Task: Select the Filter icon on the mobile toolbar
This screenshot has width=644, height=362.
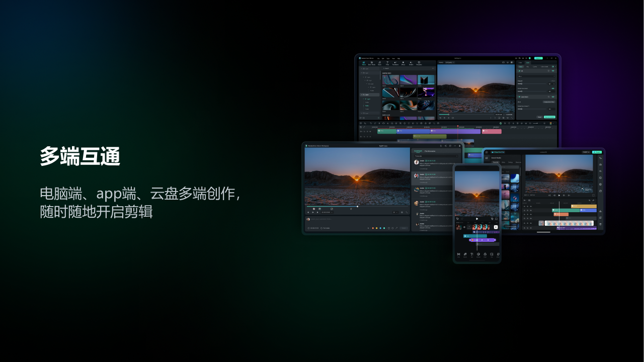Action: point(485,254)
